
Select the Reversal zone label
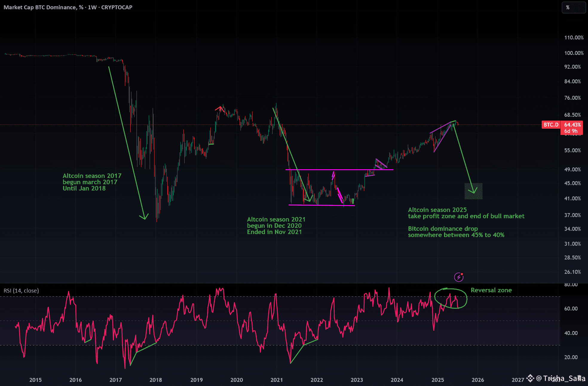click(x=491, y=290)
